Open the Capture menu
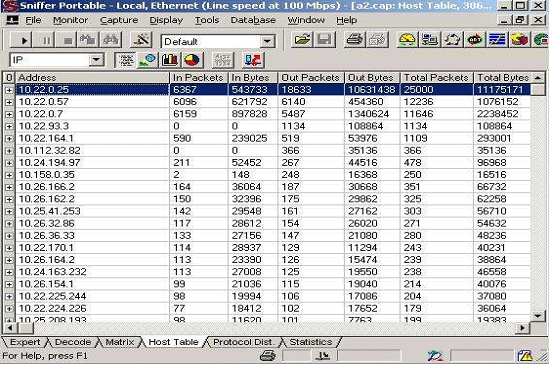This screenshot has height=365, width=549. tap(119, 20)
